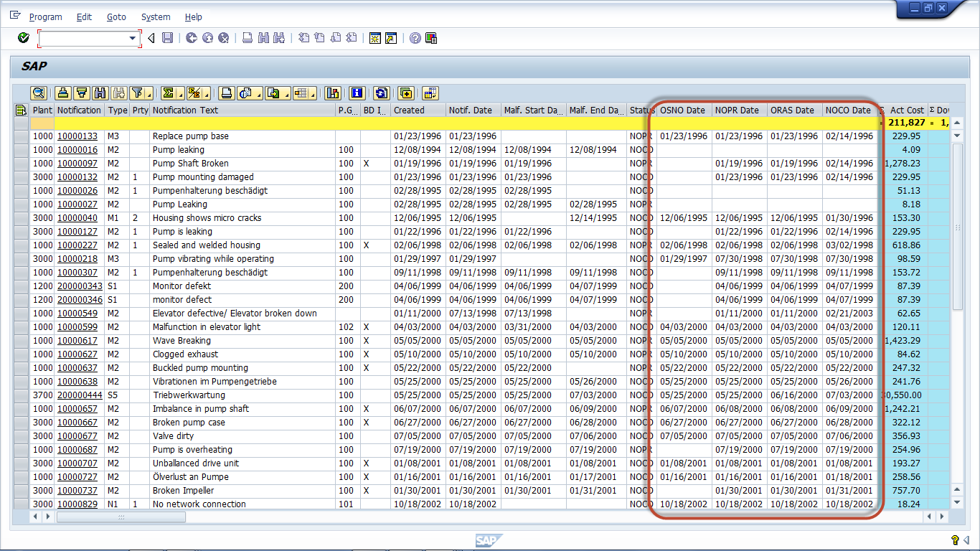Open the Subtotals icon's dropdown arrow
The width and height of the screenshot is (980, 551).
(x=205, y=93)
